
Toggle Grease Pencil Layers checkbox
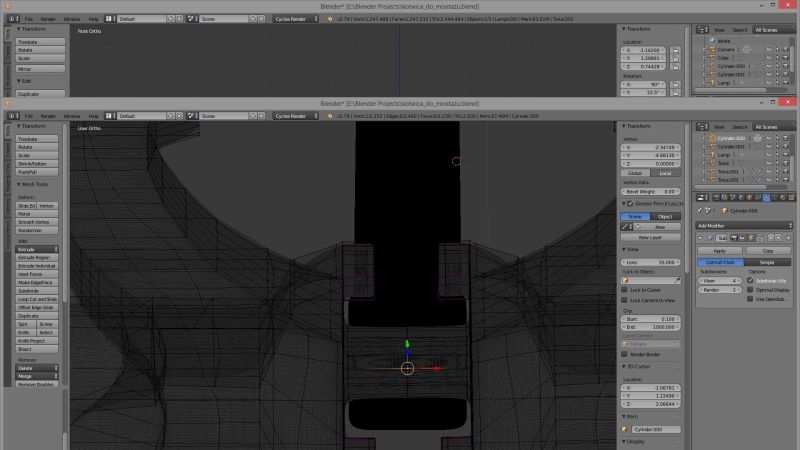coord(630,204)
